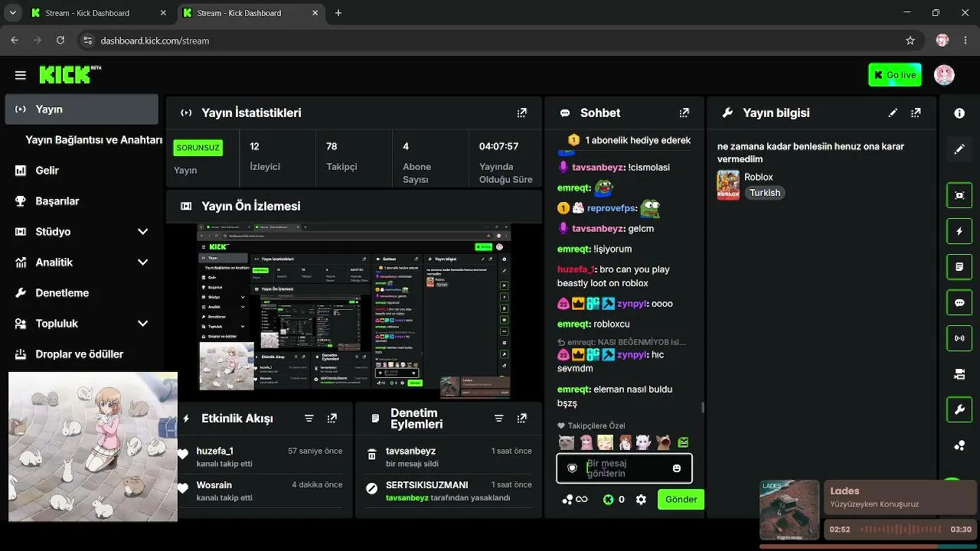Select the screaming cat emote
Screen dimensions: 980x551
tap(663, 442)
